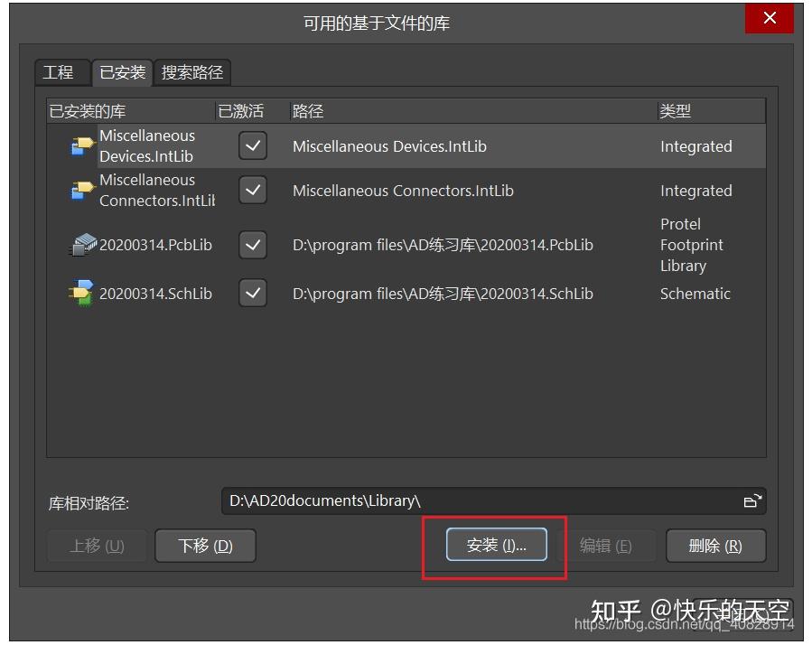Click the 安装 (I) install button

tap(495, 545)
